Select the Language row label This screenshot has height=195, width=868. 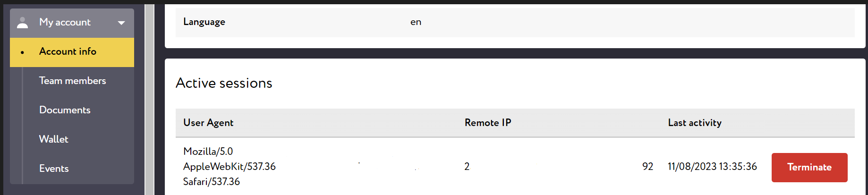[204, 22]
